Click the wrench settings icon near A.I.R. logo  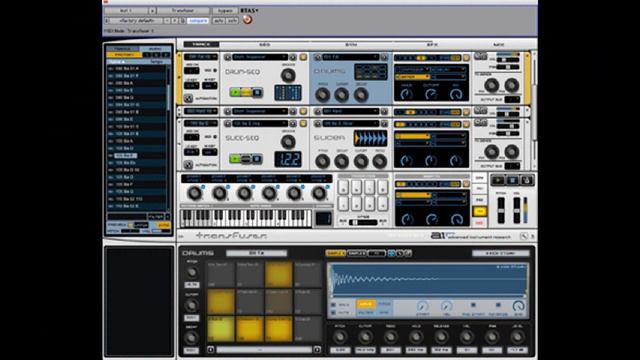click(x=524, y=236)
